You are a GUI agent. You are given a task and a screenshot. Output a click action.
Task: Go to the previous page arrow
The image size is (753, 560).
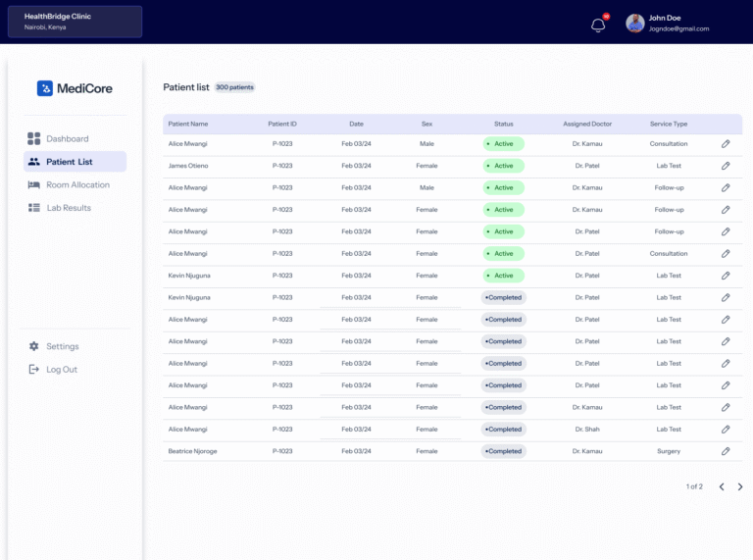pos(722,486)
